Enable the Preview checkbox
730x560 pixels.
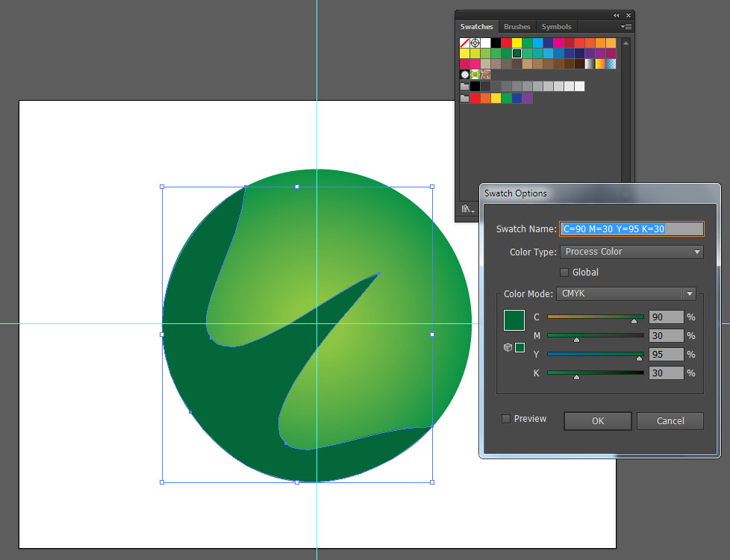click(x=506, y=419)
